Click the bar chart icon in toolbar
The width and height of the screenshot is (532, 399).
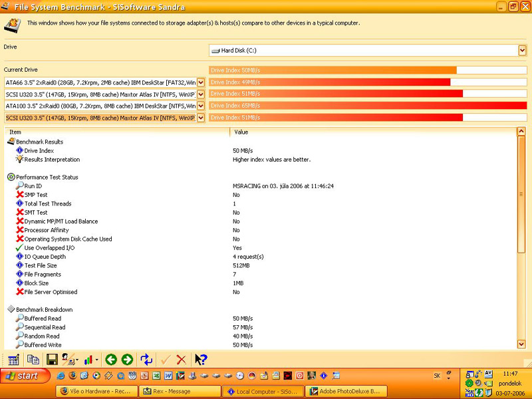pyautogui.click(x=88, y=360)
